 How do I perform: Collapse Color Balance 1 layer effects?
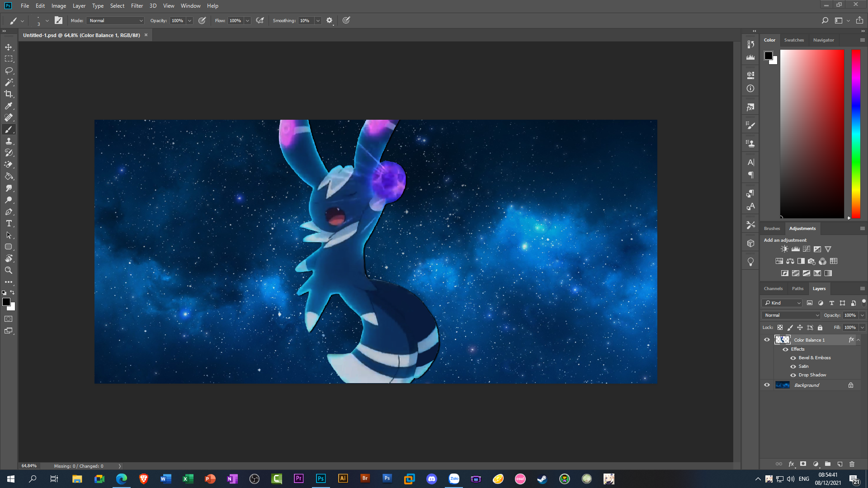[x=859, y=340]
